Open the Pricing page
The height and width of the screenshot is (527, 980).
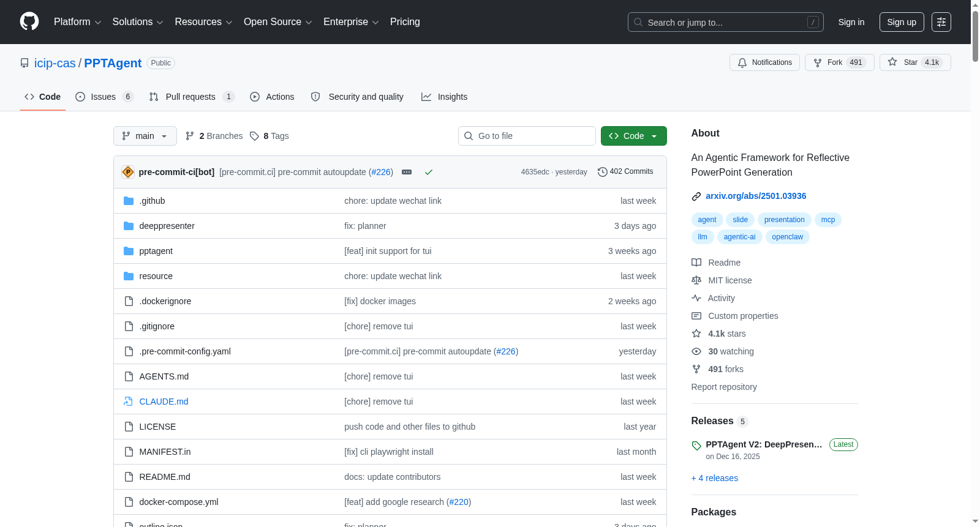coord(405,22)
